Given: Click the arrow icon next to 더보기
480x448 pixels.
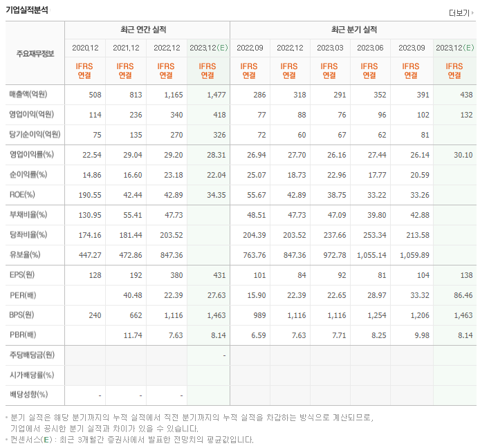Looking at the screenshot, I should (472, 13).
